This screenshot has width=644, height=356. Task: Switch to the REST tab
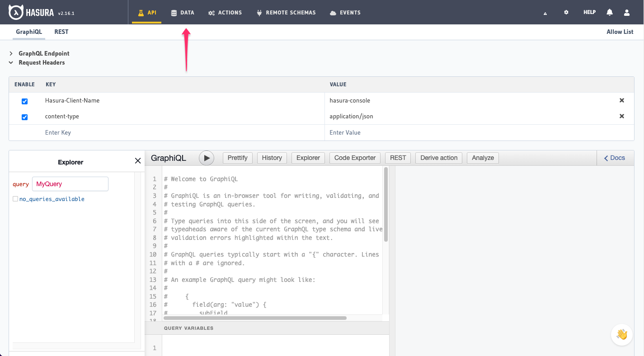click(61, 32)
